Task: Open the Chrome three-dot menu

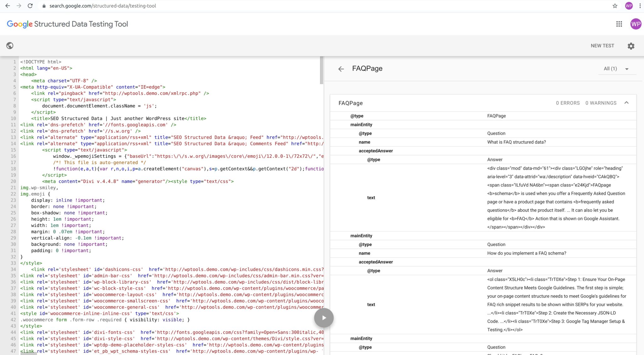Action: 640,6
